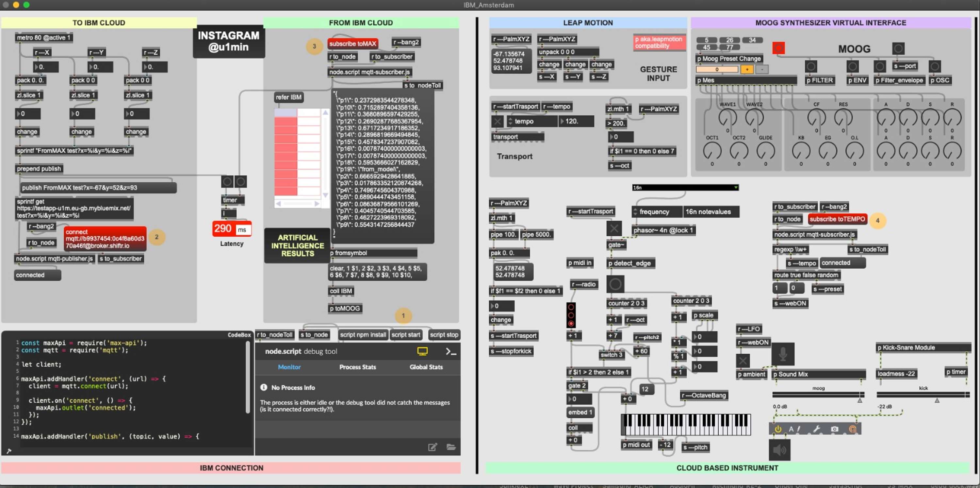Click the kick gain slider
The width and height of the screenshot is (980, 488).
[x=923, y=395]
